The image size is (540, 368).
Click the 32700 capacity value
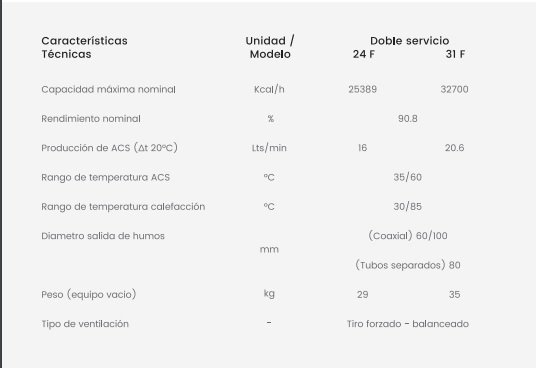[x=454, y=90]
